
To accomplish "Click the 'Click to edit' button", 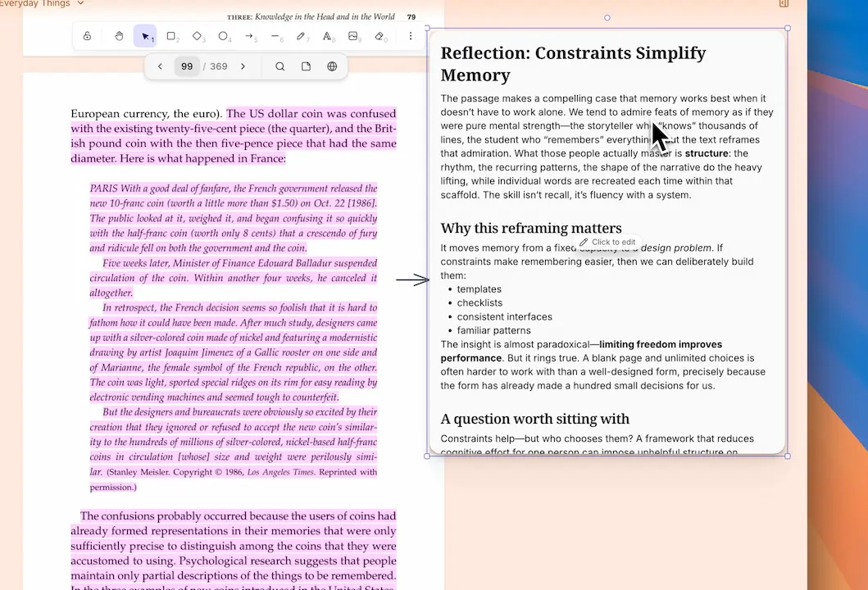I will 607,242.
